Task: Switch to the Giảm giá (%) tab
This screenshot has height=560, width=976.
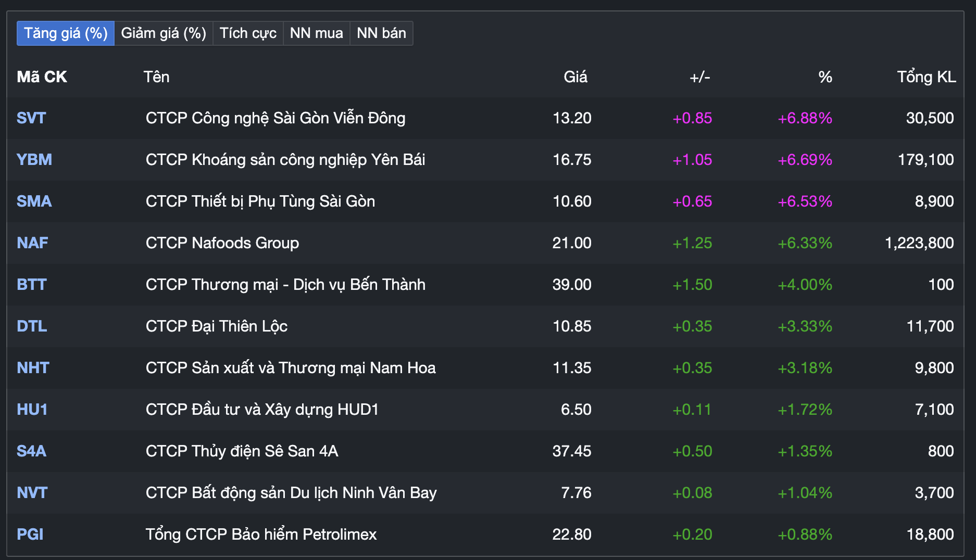Action: point(163,33)
